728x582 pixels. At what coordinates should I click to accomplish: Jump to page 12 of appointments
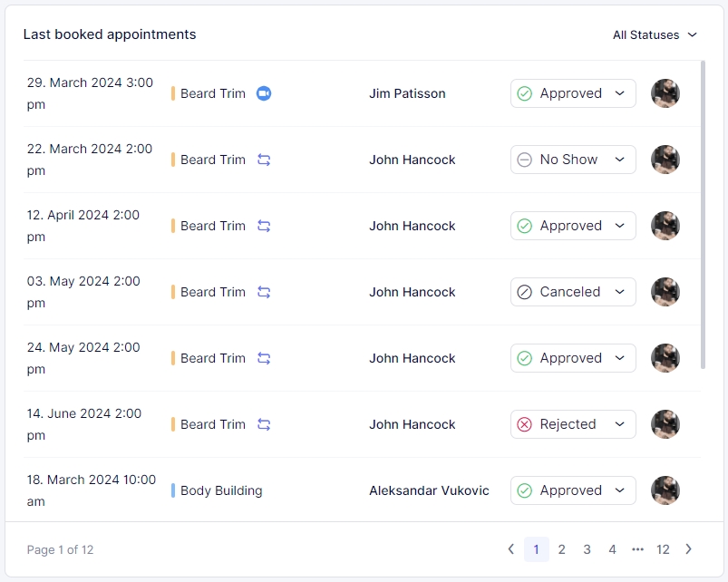tap(663, 549)
